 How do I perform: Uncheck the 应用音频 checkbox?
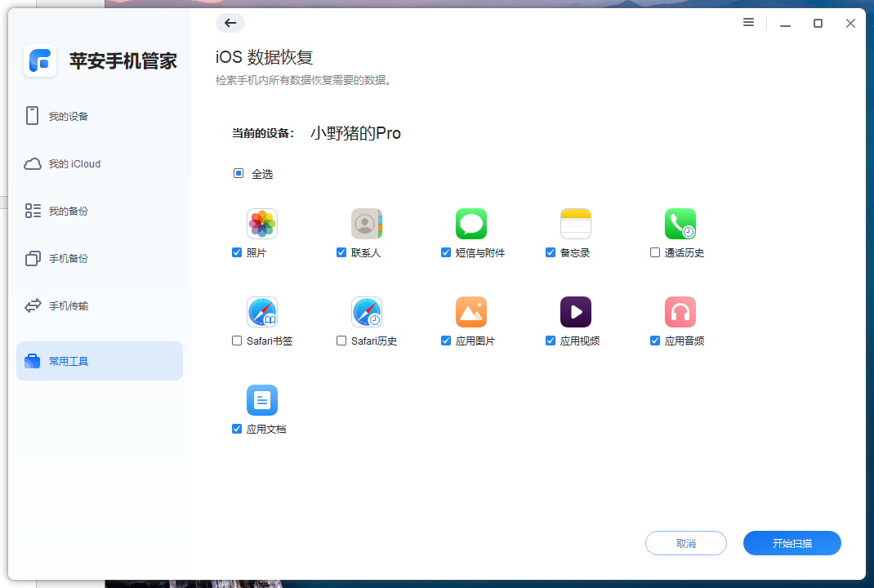click(654, 341)
